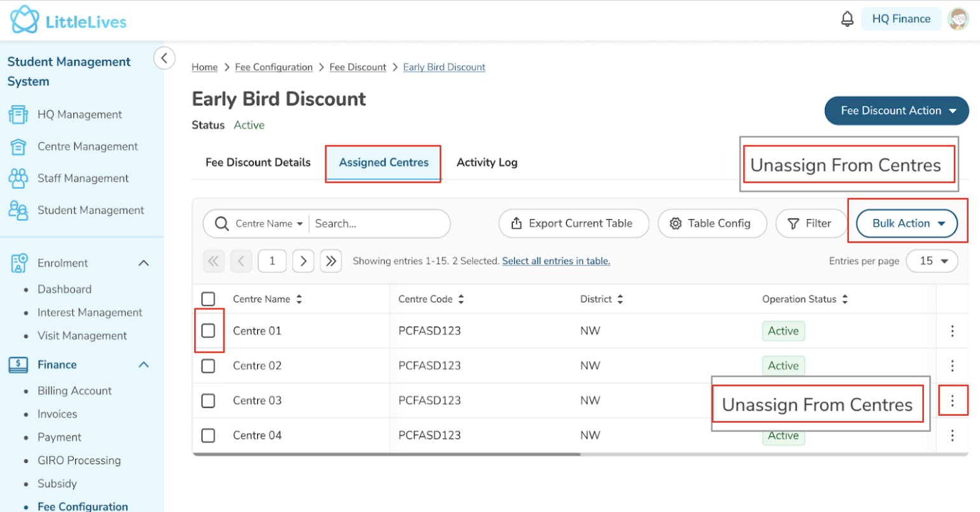
Task: Click Export Current Table button
Action: 573,224
